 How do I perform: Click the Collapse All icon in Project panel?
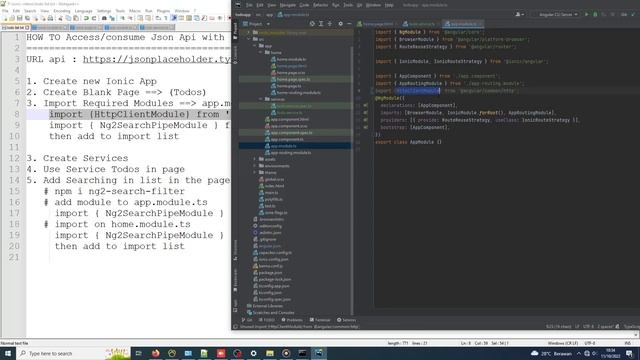[x=330, y=24]
